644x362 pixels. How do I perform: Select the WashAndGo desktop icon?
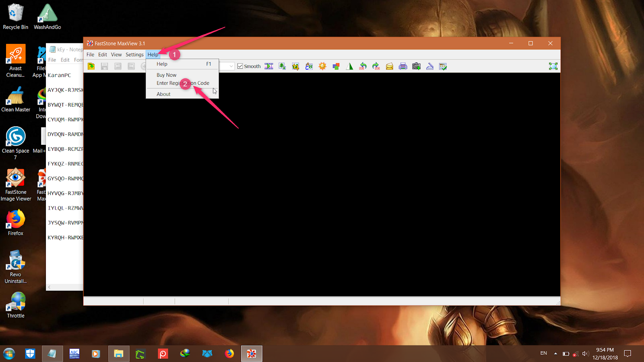(47, 16)
